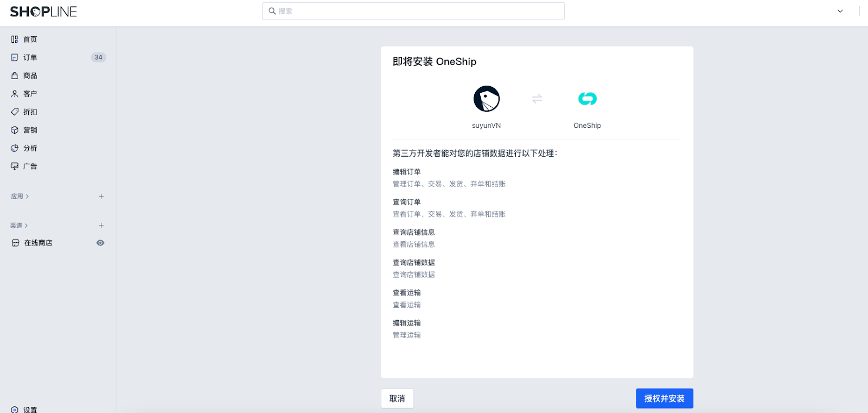Click the magnifier icon in search box

[x=272, y=11]
